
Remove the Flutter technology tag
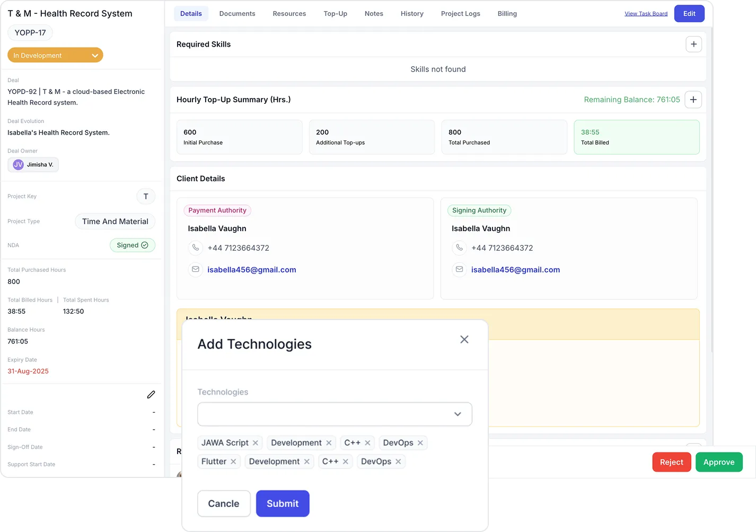tap(234, 461)
